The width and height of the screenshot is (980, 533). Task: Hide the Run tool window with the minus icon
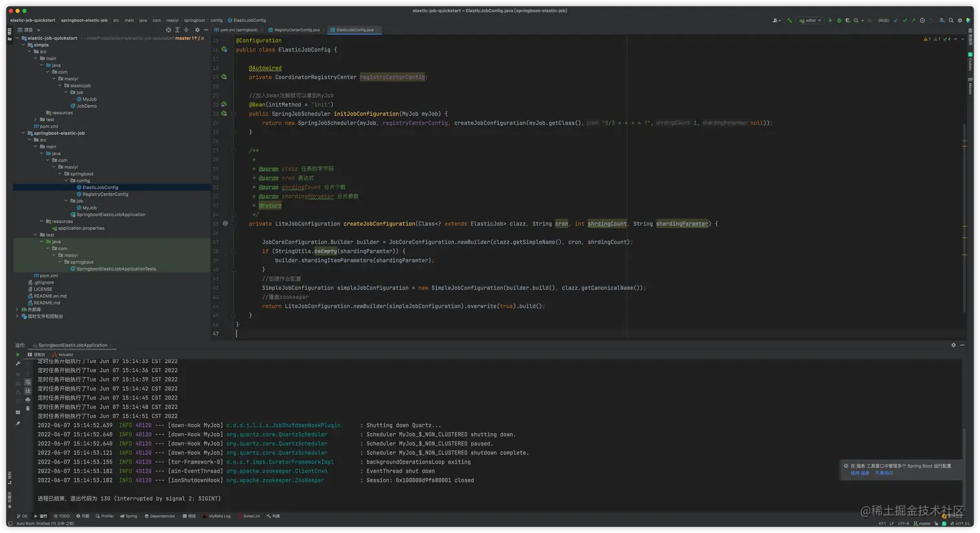(962, 345)
